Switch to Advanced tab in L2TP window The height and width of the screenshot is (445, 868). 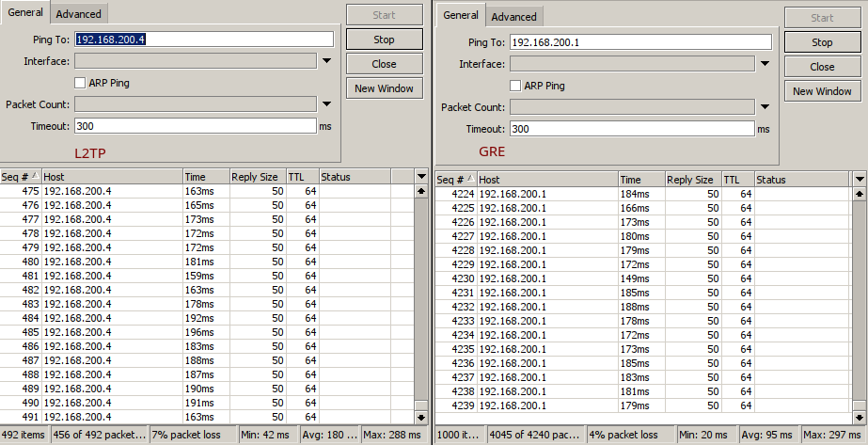coord(78,14)
